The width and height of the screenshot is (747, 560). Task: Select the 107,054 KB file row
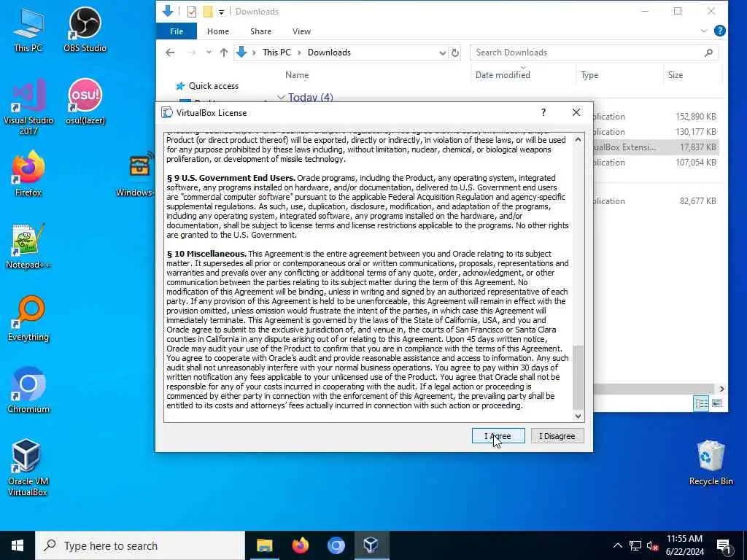[656, 163]
